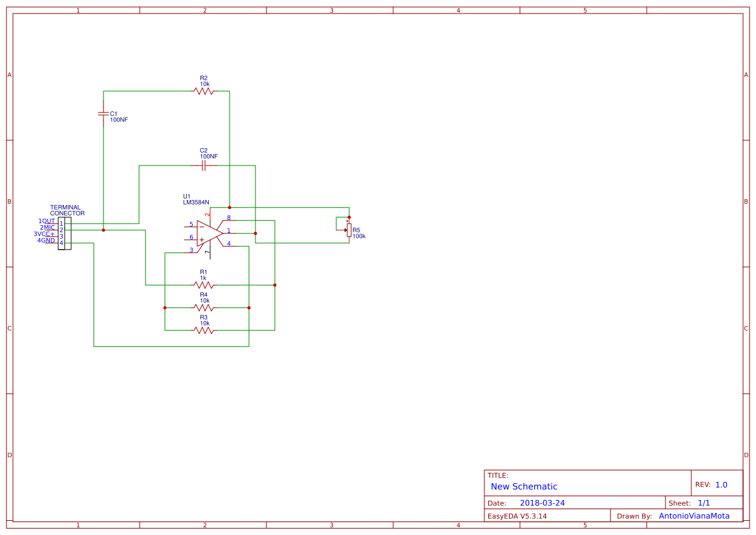Select the C1 capacitor symbol
The width and height of the screenshot is (756, 535).
pos(103,114)
